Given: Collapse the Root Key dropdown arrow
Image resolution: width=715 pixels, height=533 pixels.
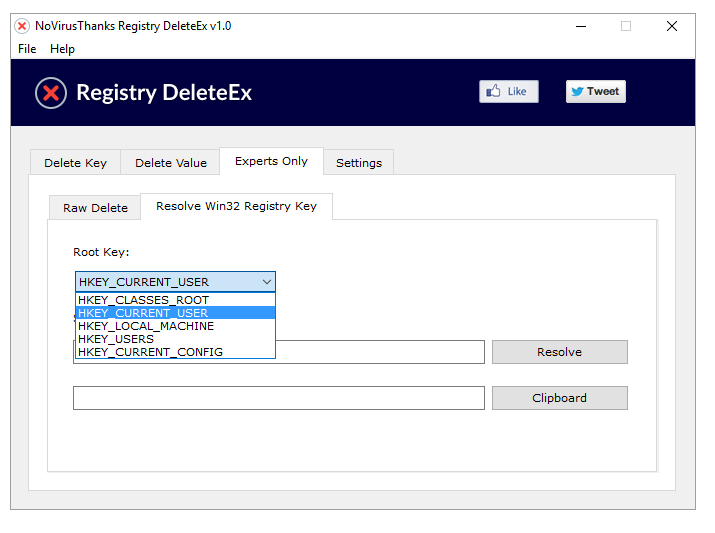Looking at the screenshot, I should [x=267, y=282].
